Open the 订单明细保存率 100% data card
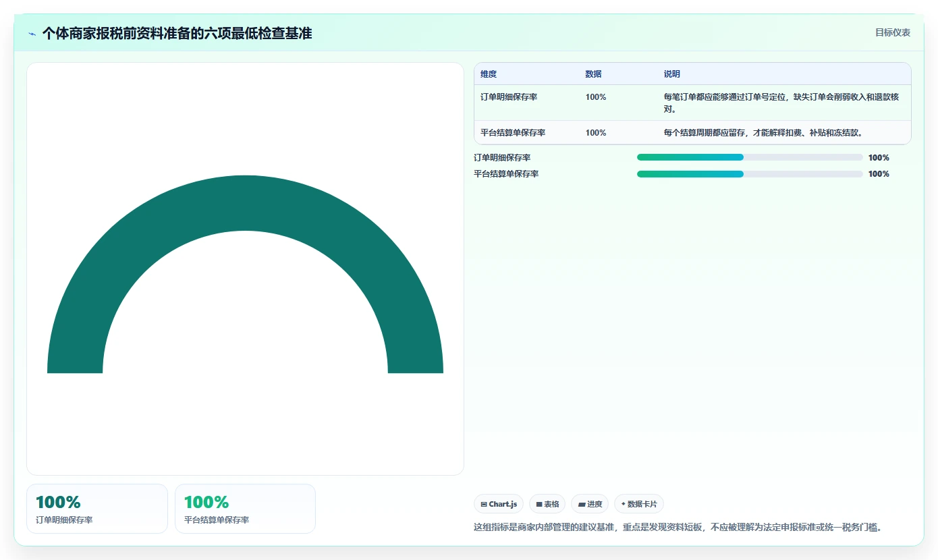The height and width of the screenshot is (560, 938). [x=97, y=509]
